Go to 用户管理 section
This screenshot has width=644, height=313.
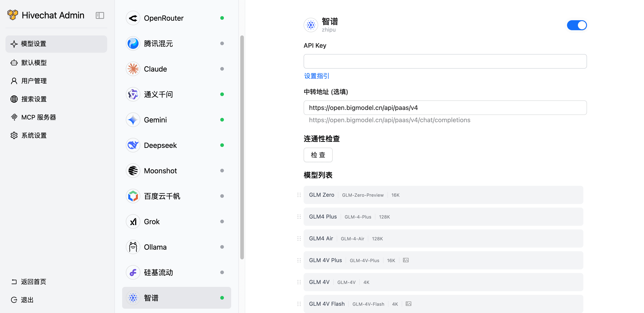[x=56, y=81]
